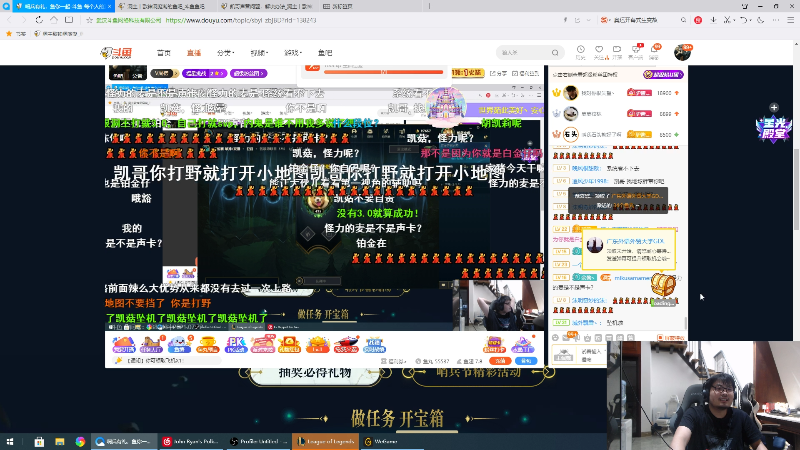This screenshot has width=800, height=450.
Task: Switch to the third browser tab
Action: [x=267, y=6]
